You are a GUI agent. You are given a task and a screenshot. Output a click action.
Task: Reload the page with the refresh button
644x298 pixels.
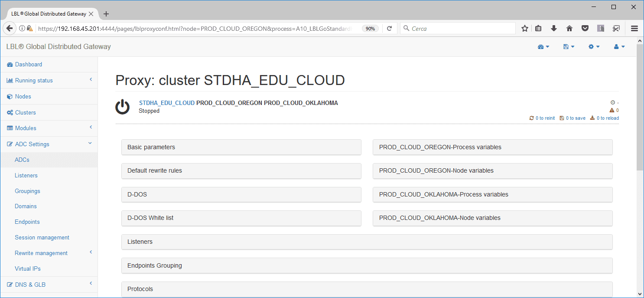[389, 29]
